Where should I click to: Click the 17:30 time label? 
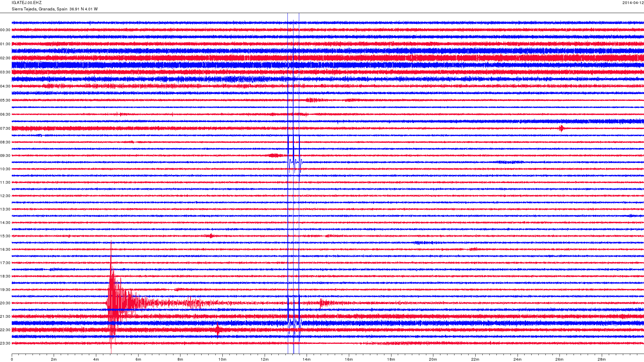(x=5, y=263)
